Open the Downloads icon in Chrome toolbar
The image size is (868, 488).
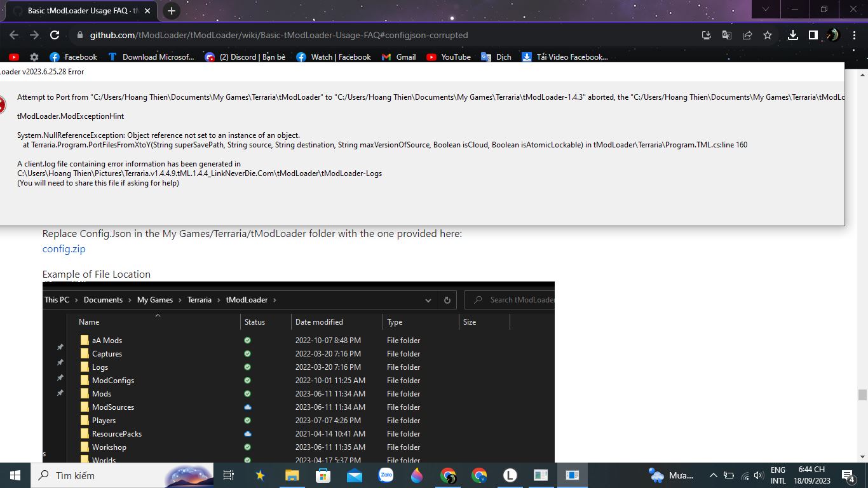pos(792,36)
